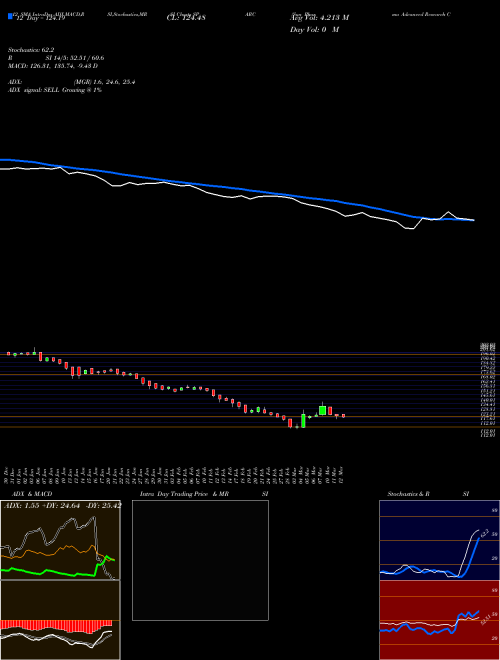This screenshot has height=660, width=500.
Task: Click the empty intraday trading chart box
Action: [x=200, y=560]
